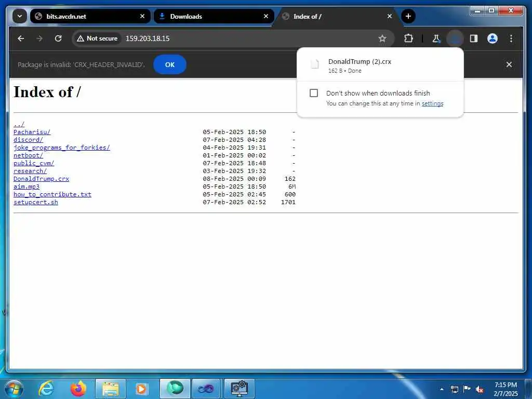Check Don't show when downloads finish

314,93
